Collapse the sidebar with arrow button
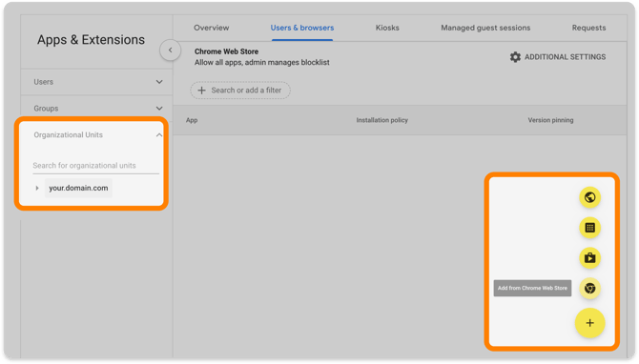The width and height of the screenshot is (639, 364). [171, 51]
